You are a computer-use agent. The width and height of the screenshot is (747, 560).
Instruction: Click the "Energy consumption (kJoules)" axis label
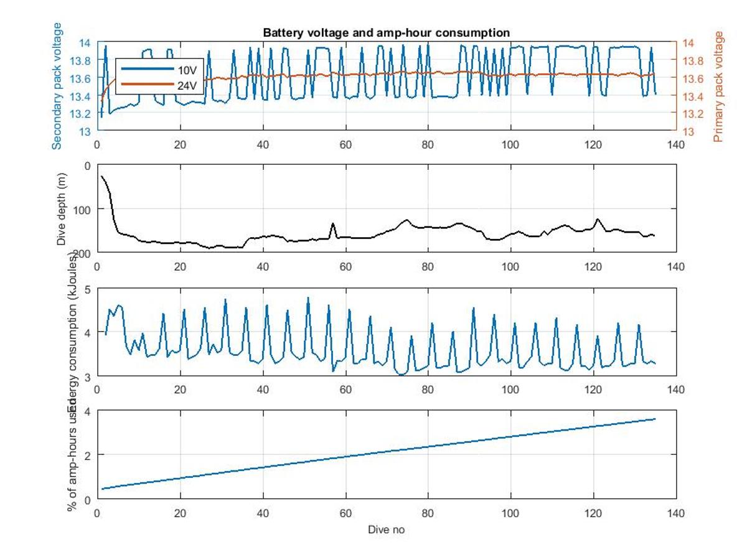(x=73, y=332)
